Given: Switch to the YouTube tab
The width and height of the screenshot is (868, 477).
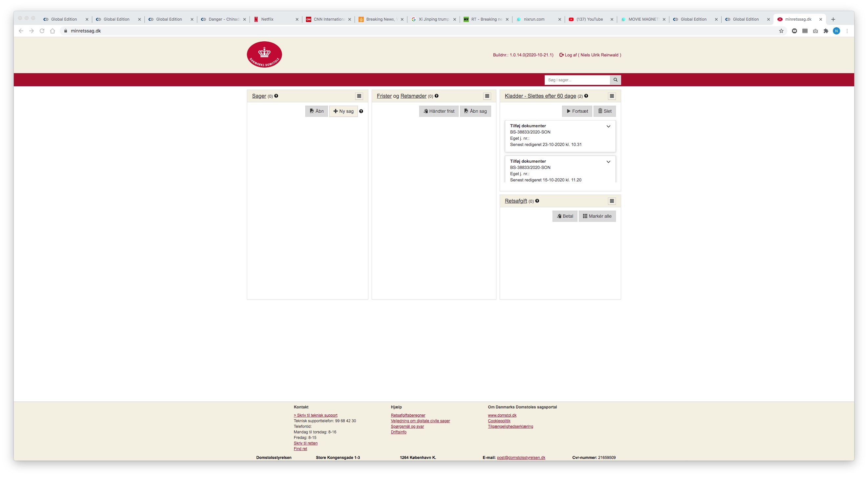Looking at the screenshot, I should (x=591, y=19).
